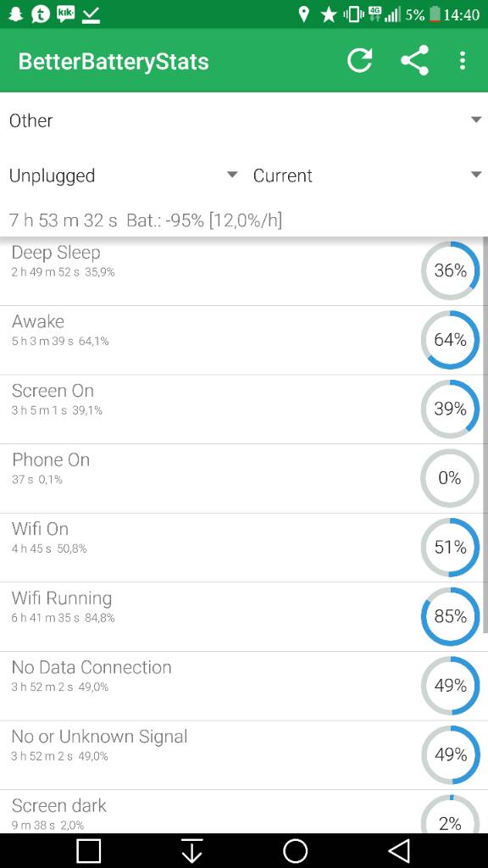Open the three-dot overflow menu

[463, 60]
